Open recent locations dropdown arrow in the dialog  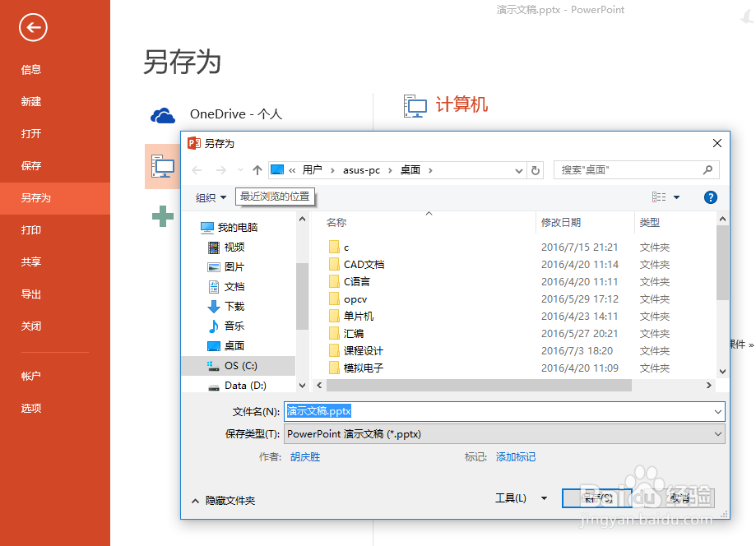[x=240, y=170]
